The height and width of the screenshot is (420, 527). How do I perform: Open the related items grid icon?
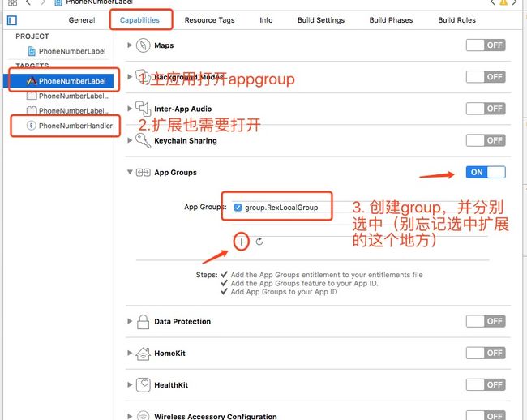(12, 2)
